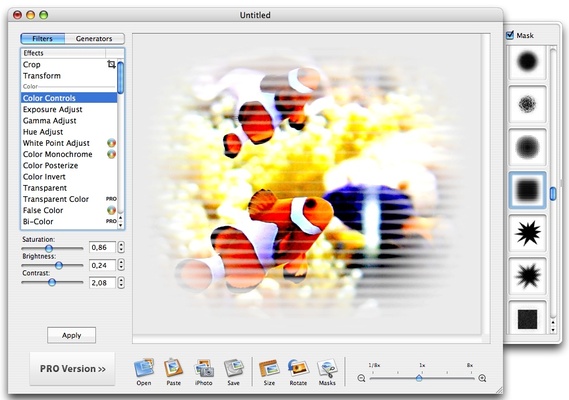The height and width of the screenshot is (400, 569).
Task: Click PRO badge next to Bi-Color
Action: click(111, 221)
